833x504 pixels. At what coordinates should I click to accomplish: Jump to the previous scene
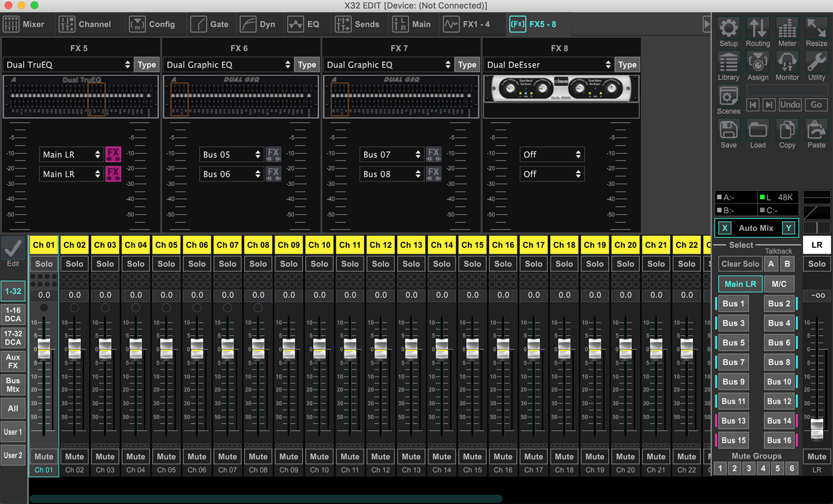(753, 104)
